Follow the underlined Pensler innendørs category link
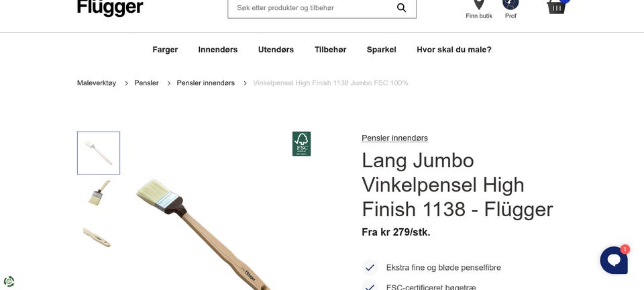644x290 pixels. (x=394, y=138)
